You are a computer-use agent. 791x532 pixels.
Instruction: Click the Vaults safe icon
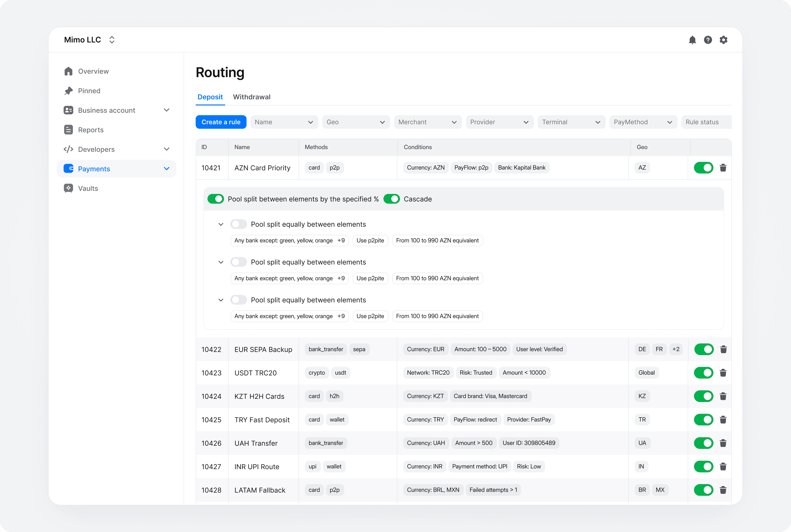tap(68, 188)
